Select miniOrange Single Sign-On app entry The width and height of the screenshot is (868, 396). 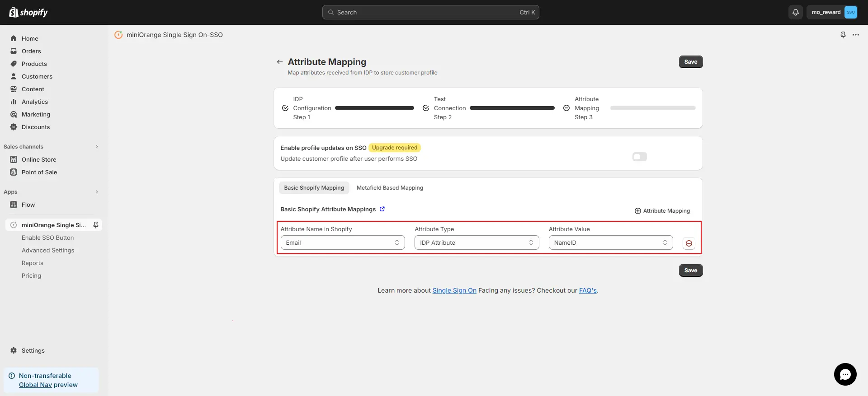click(x=53, y=225)
